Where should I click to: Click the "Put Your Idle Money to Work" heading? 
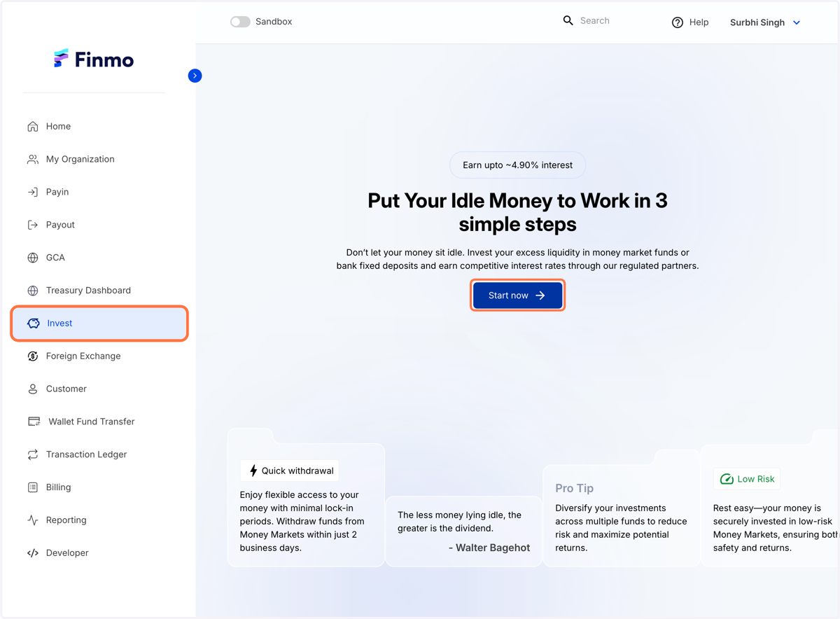(x=517, y=212)
